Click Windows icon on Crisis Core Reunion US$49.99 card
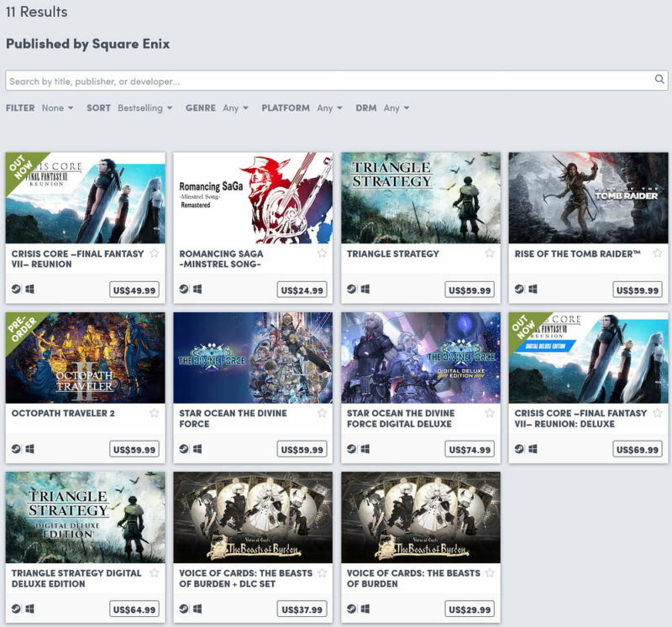Viewport: 672px width, 627px height. (29, 289)
